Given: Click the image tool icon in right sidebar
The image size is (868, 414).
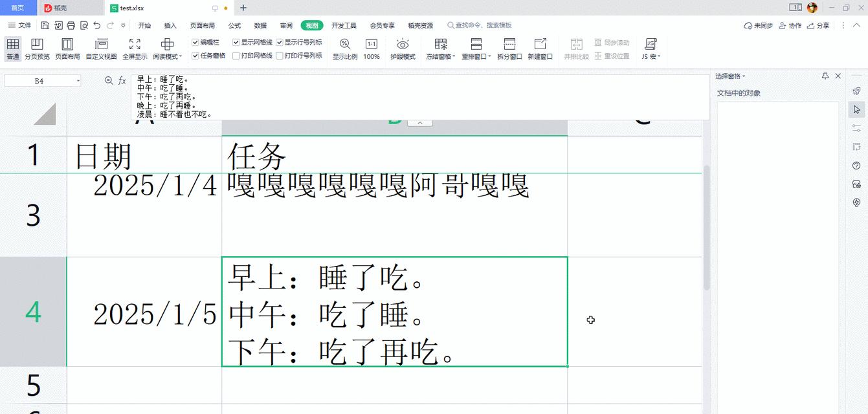Looking at the screenshot, I should click(856, 184).
